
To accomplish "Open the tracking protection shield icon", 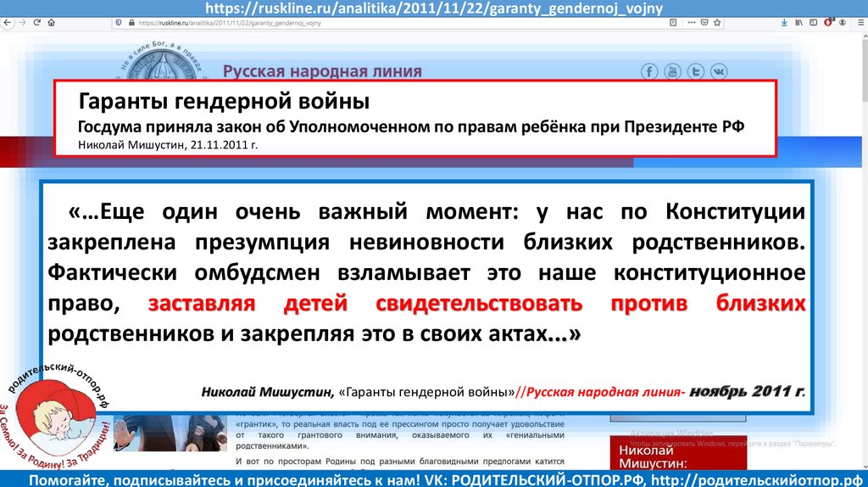I will tap(118, 23).
